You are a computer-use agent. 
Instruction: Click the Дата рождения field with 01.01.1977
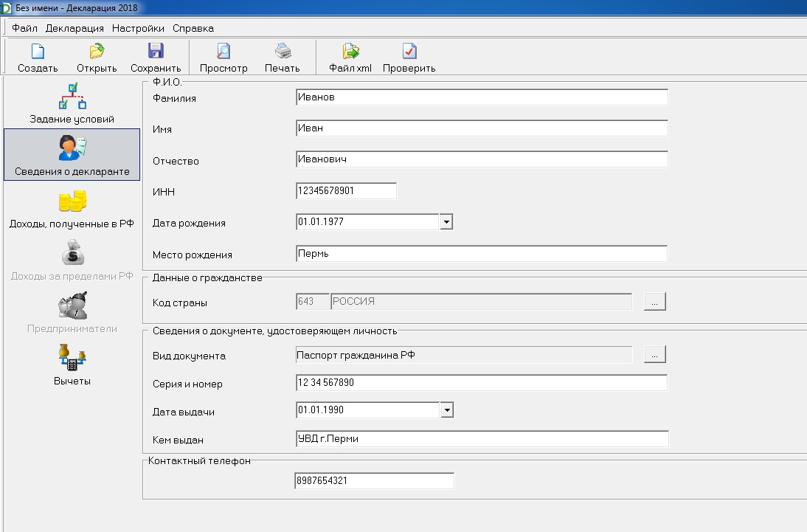click(x=367, y=222)
